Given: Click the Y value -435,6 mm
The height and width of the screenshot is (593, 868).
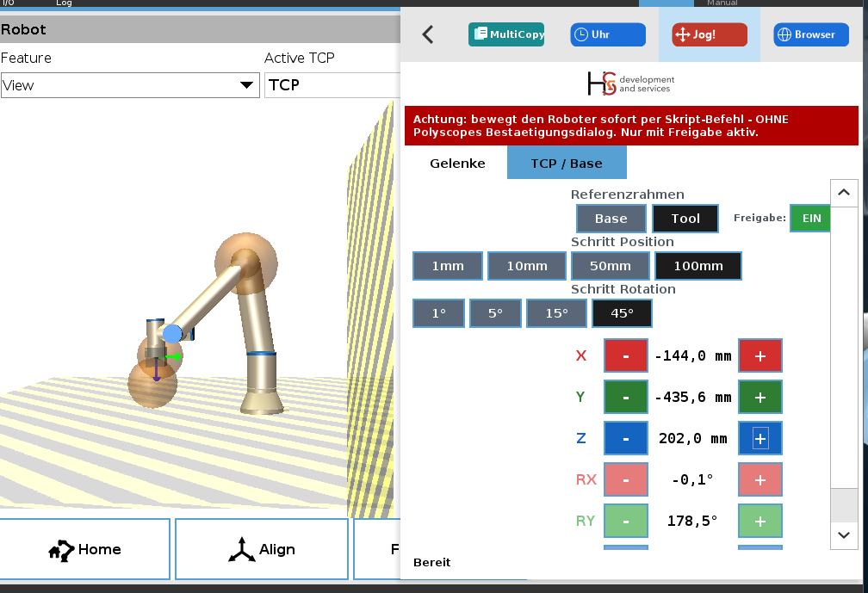Looking at the screenshot, I should (x=693, y=397).
